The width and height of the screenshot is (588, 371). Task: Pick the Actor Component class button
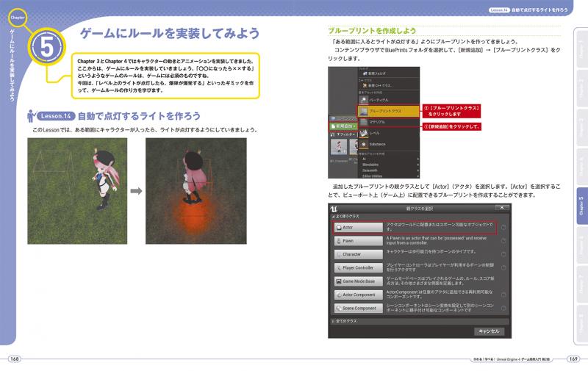coord(358,295)
